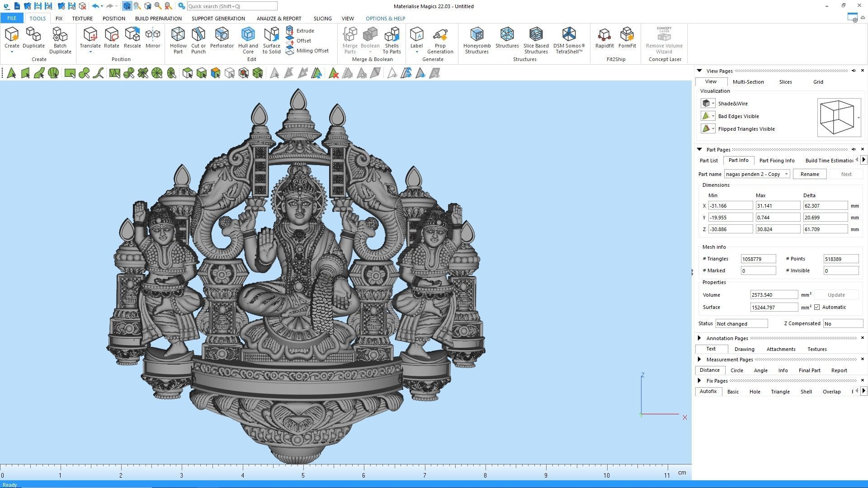Open Honeycomb Structures
This screenshot has height=488, width=868.
tap(477, 41)
